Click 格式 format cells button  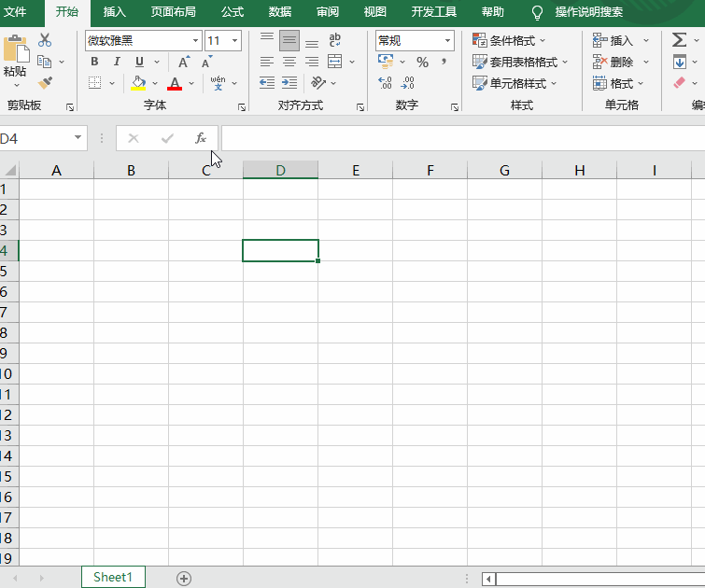pyautogui.click(x=613, y=83)
